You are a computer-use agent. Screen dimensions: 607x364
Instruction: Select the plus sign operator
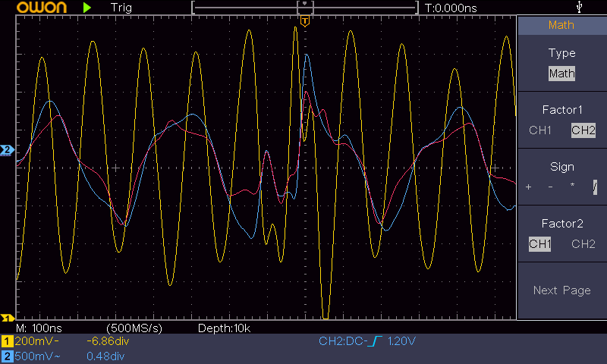[x=529, y=187]
